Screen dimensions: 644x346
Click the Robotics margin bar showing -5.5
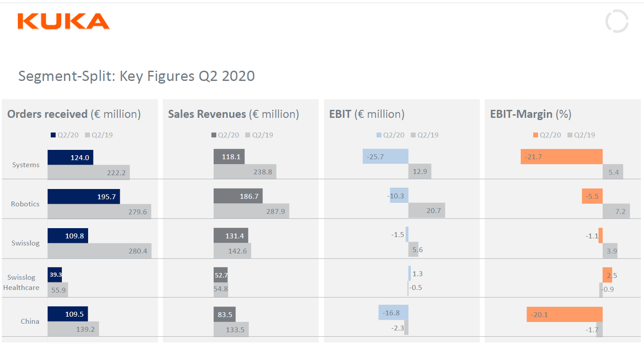pyautogui.click(x=592, y=196)
